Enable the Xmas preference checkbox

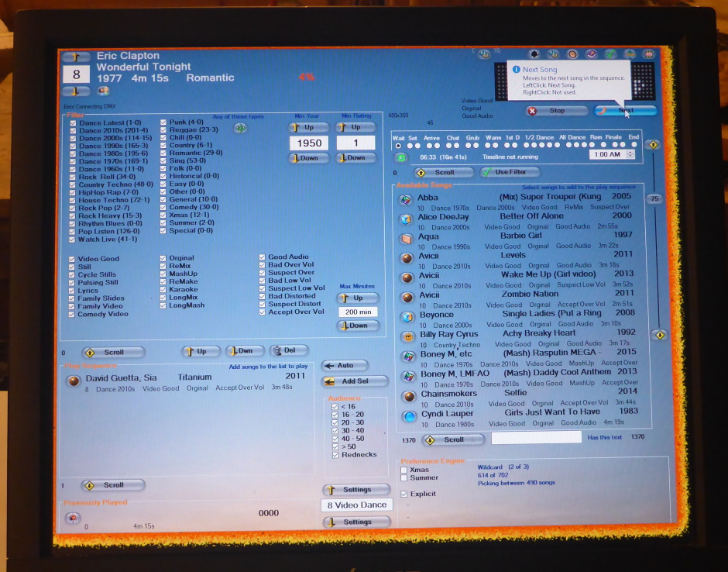pyautogui.click(x=404, y=470)
